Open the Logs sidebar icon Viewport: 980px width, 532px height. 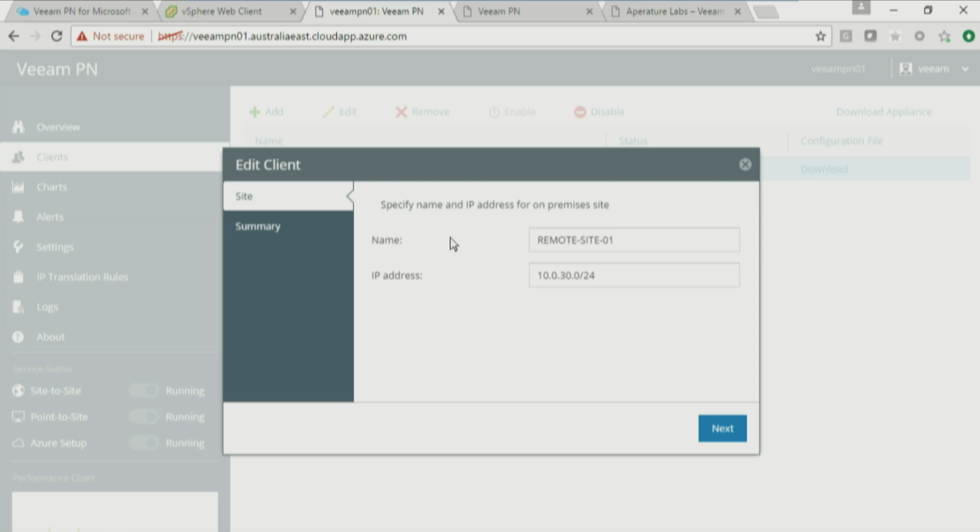click(x=19, y=307)
